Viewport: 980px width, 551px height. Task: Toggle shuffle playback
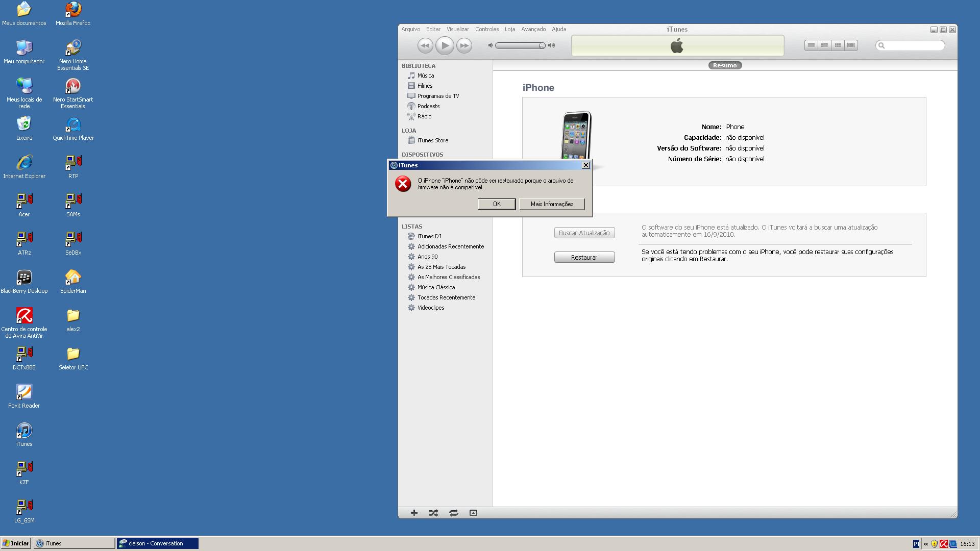pos(433,513)
